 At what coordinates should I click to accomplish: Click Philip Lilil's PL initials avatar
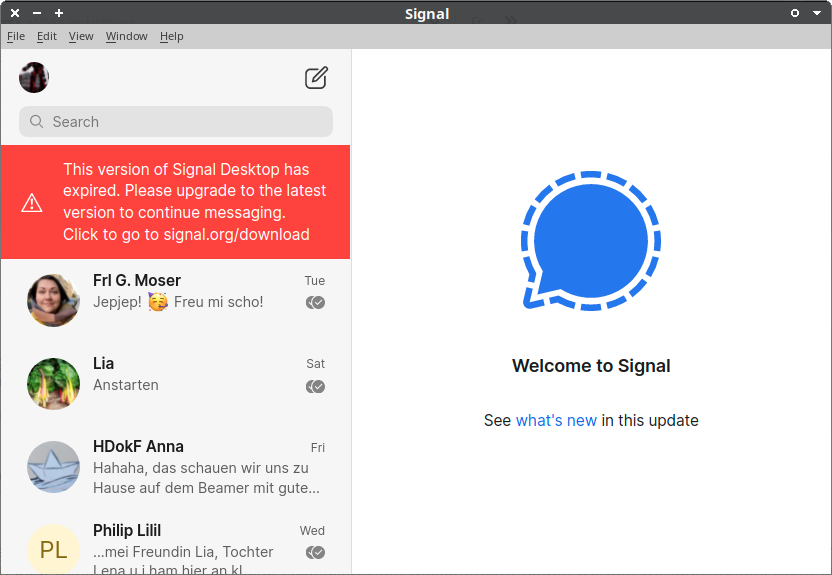click(x=53, y=549)
